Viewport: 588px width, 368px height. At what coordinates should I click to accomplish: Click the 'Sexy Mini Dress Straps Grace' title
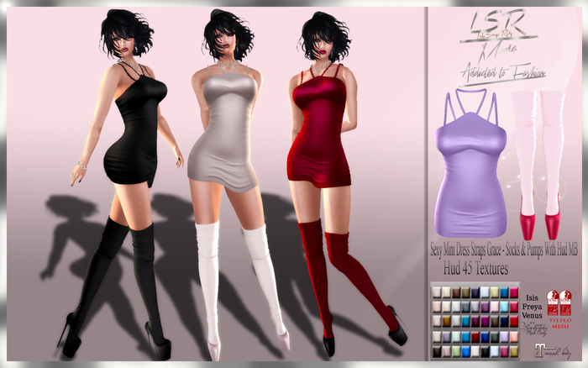pos(467,250)
